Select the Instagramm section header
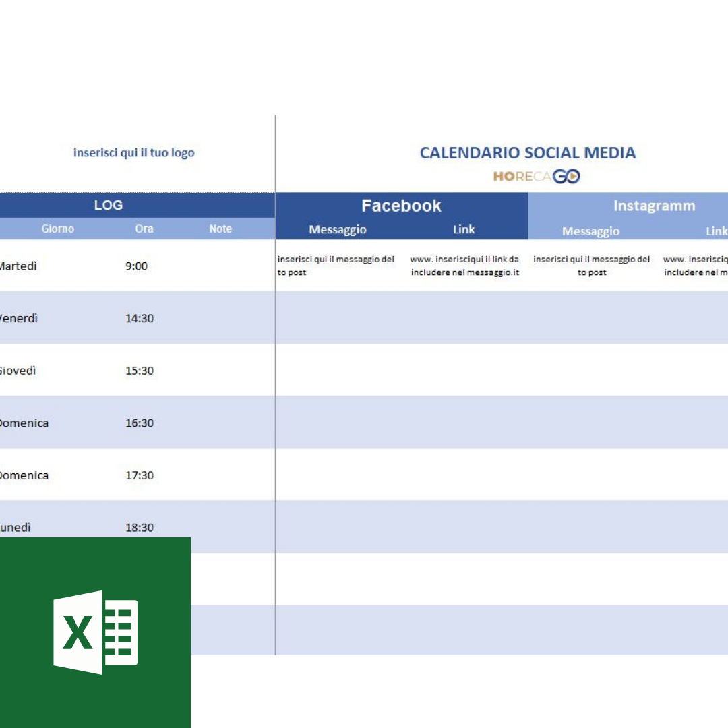 coord(654,206)
